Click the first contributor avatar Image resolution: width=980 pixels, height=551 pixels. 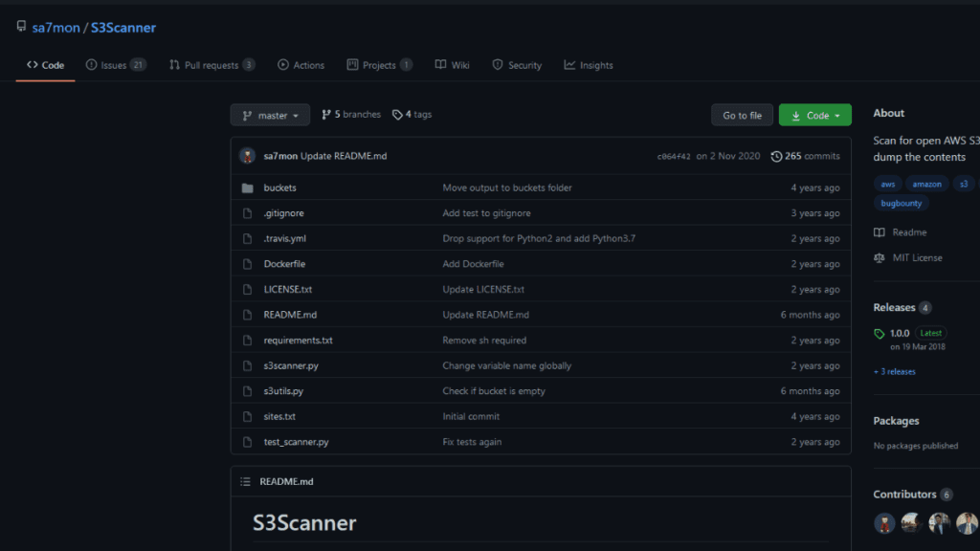pos(884,523)
